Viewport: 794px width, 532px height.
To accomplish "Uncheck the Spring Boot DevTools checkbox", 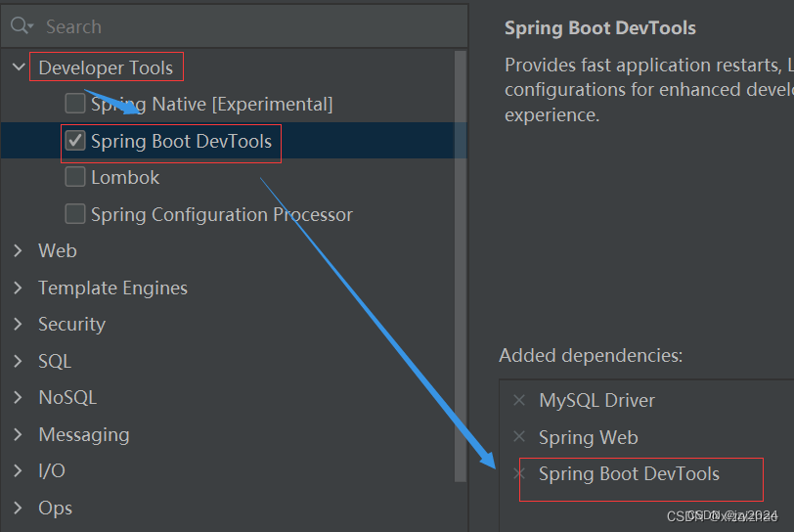I will tap(75, 141).
